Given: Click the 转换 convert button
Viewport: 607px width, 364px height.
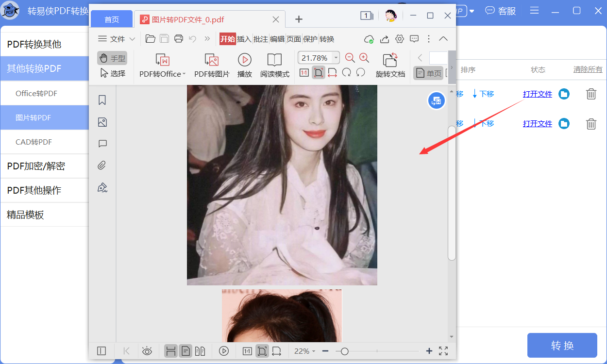Looking at the screenshot, I should pyautogui.click(x=562, y=346).
